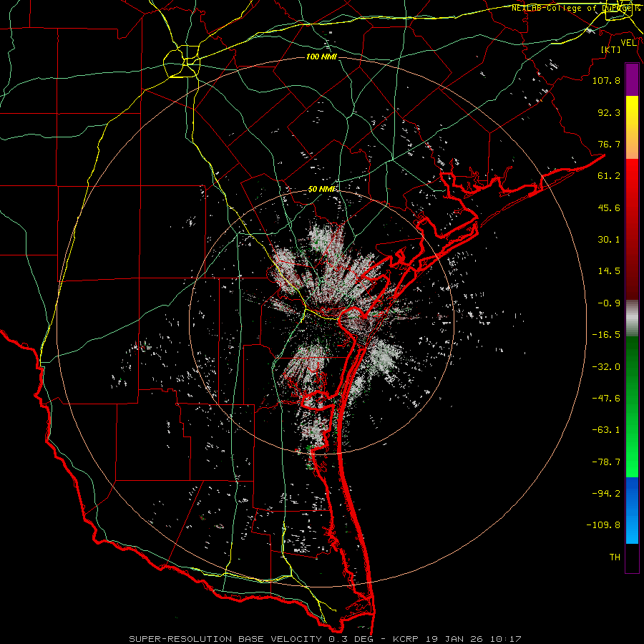
Task: Click the "TH" threshold label on scale
Action: 615,557
